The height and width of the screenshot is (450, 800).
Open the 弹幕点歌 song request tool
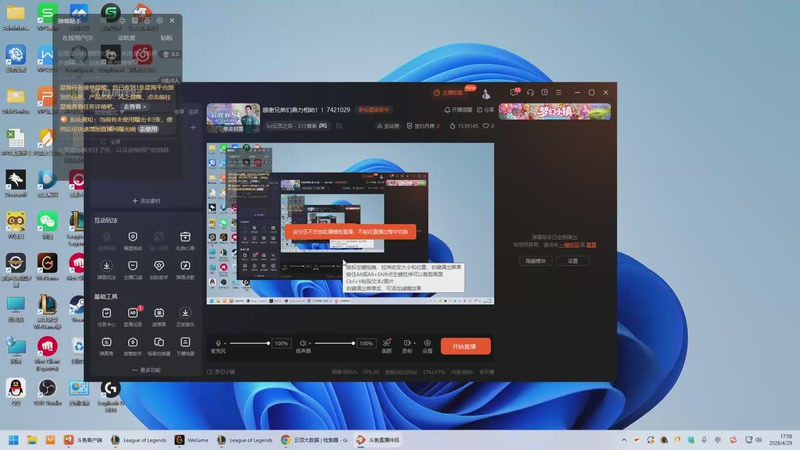point(185,269)
